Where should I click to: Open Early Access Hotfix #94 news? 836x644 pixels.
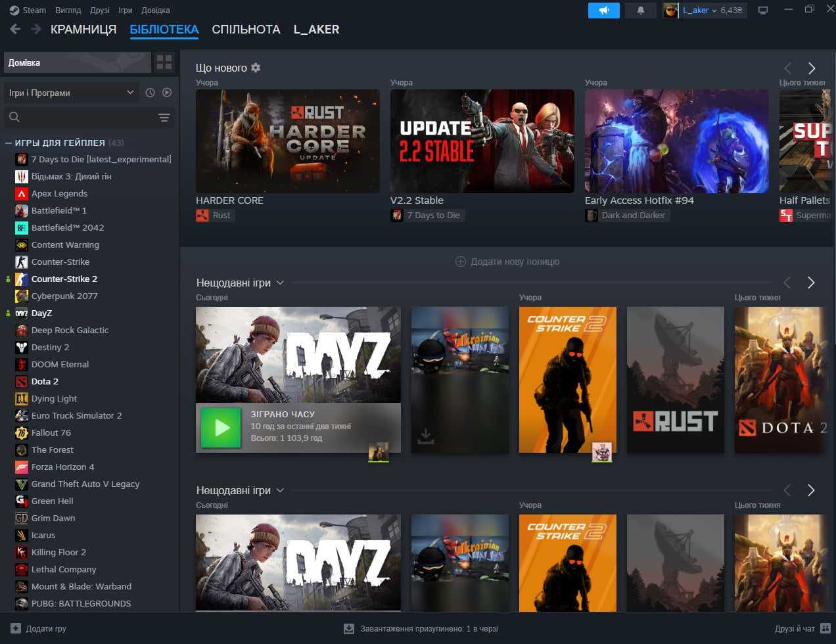tap(639, 200)
